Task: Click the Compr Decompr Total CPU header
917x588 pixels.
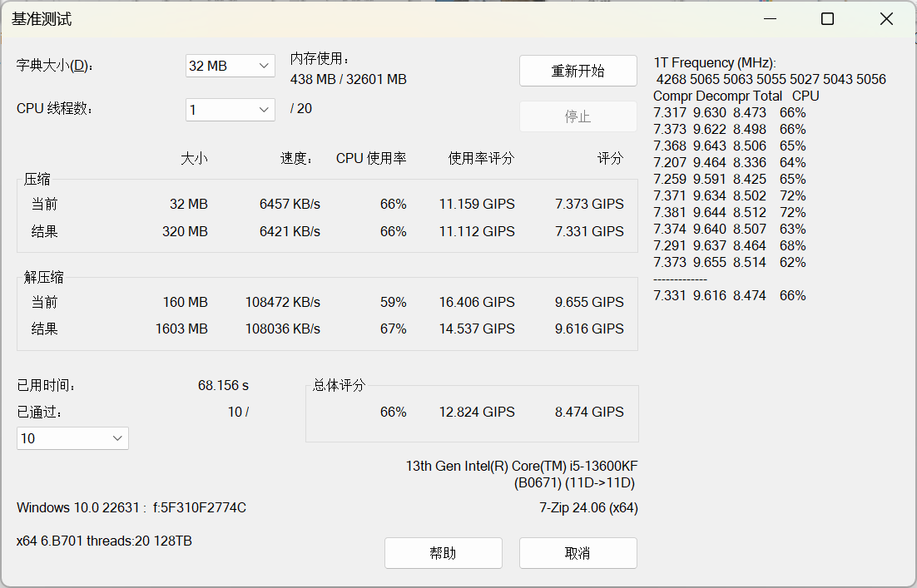Action: click(736, 96)
